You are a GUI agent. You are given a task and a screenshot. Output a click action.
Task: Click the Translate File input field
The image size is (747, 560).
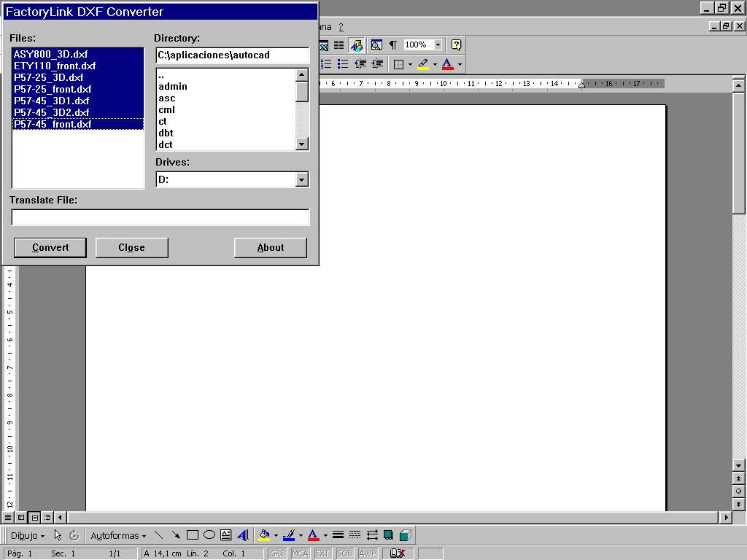pos(160,217)
